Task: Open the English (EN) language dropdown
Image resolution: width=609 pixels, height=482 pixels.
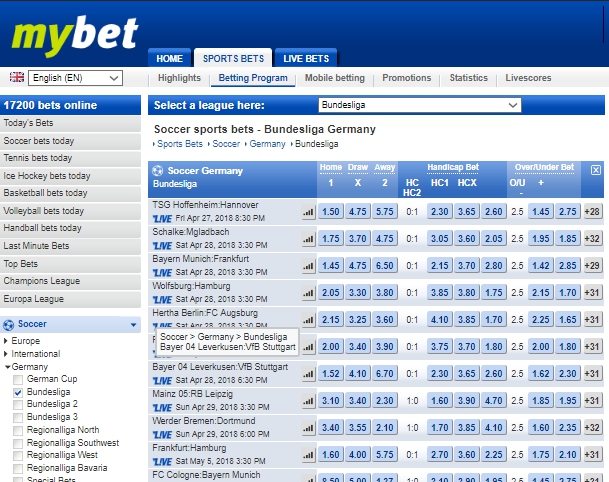Action: [75, 78]
